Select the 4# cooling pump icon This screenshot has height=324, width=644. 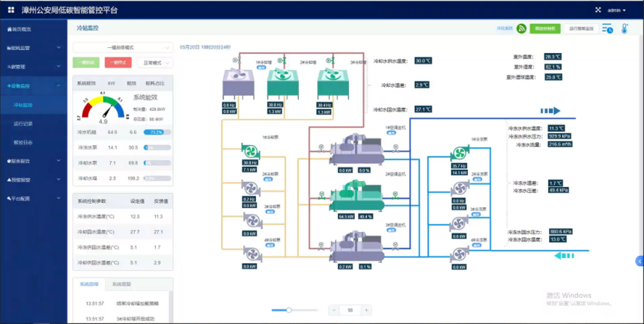point(252,254)
